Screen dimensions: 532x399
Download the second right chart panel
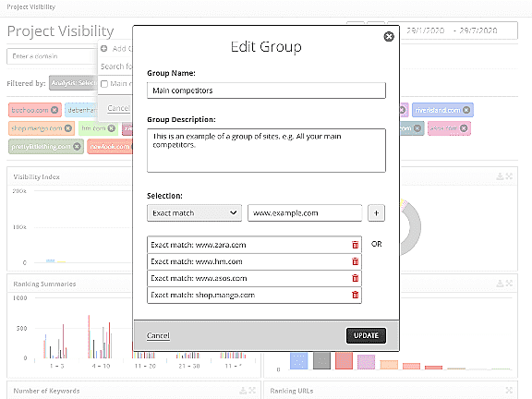point(500,284)
